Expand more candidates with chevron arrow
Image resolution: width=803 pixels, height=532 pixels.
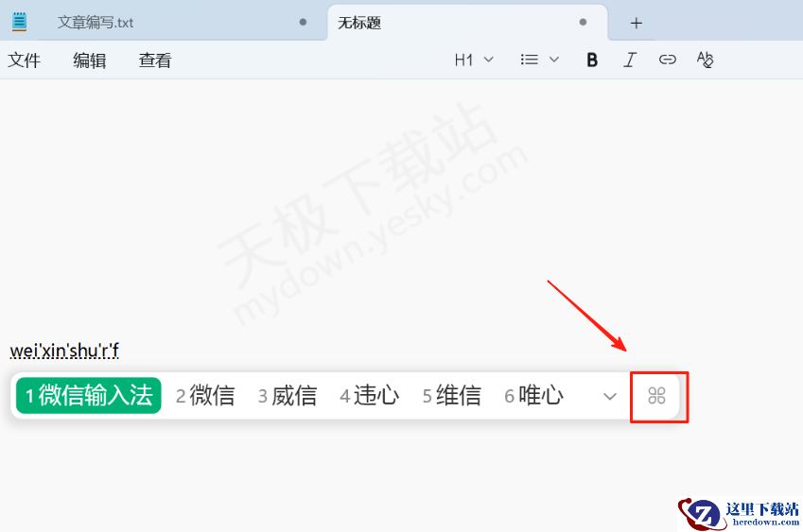click(x=609, y=396)
